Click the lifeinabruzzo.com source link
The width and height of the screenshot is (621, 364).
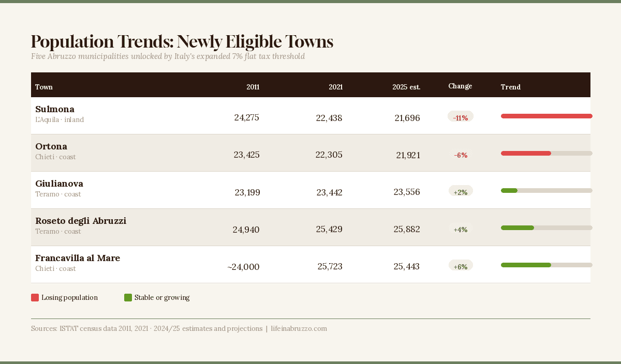point(299,328)
